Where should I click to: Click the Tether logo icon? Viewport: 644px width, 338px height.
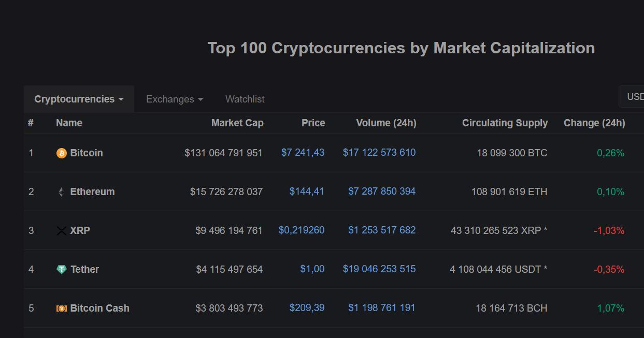(x=62, y=270)
